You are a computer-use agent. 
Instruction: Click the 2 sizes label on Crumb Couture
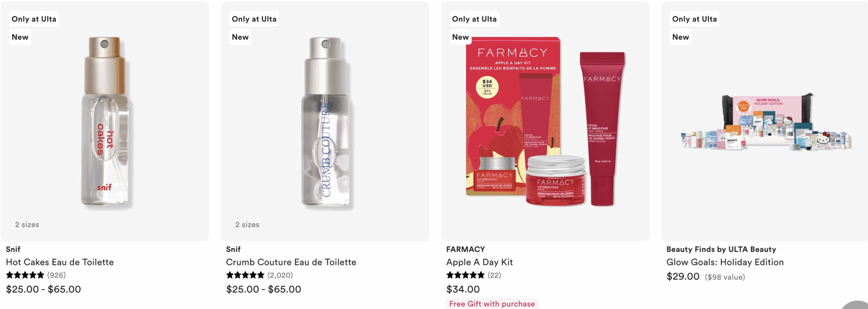pyautogui.click(x=247, y=225)
